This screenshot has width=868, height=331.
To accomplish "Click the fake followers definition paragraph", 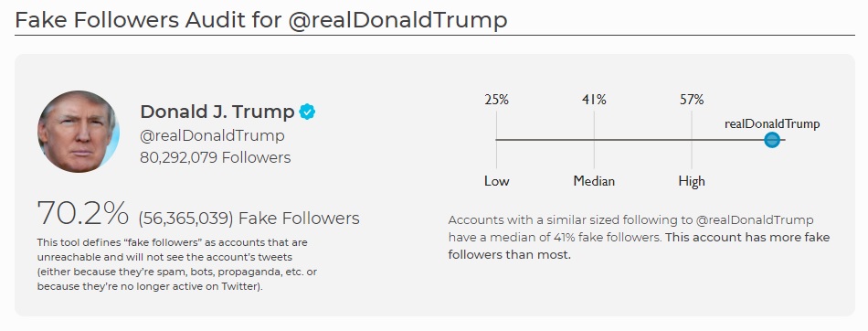I will [177, 265].
